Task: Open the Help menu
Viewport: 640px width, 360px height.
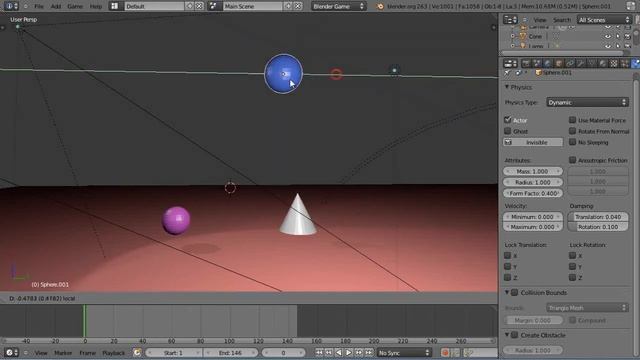Action: 96,6
